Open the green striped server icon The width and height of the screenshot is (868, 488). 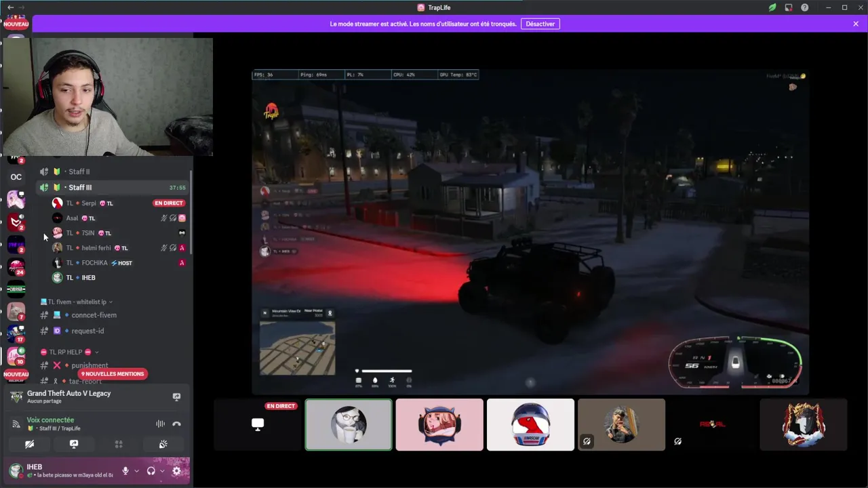pyautogui.click(x=16, y=289)
